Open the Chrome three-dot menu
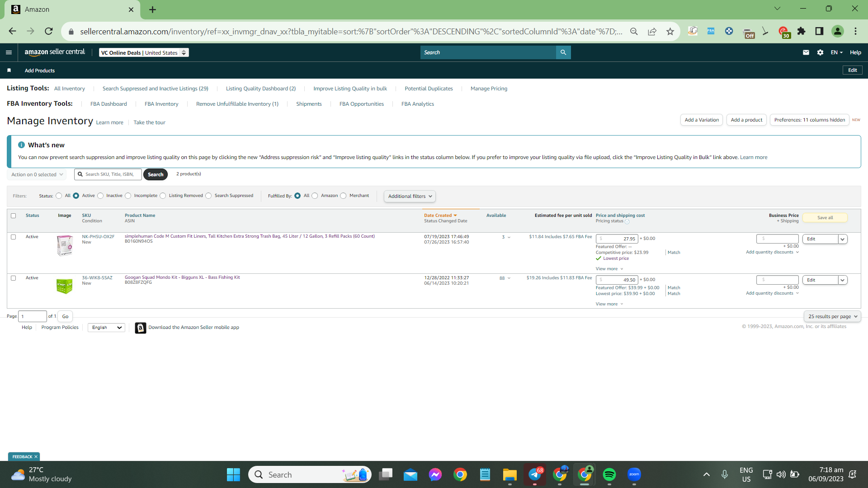 point(856,31)
